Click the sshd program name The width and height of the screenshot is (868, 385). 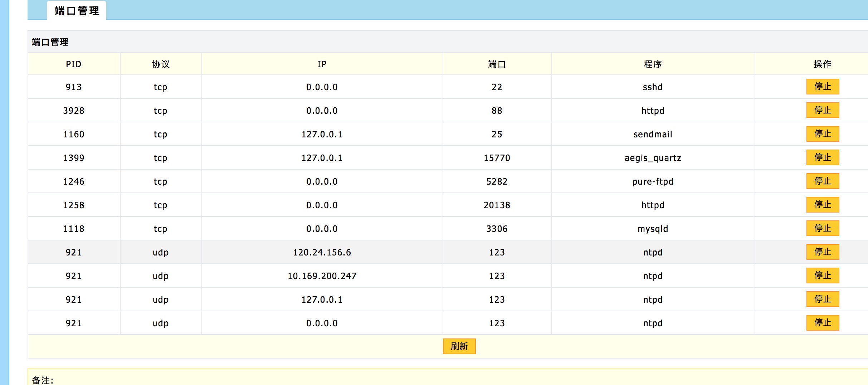pyautogui.click(x=653, y=87)
